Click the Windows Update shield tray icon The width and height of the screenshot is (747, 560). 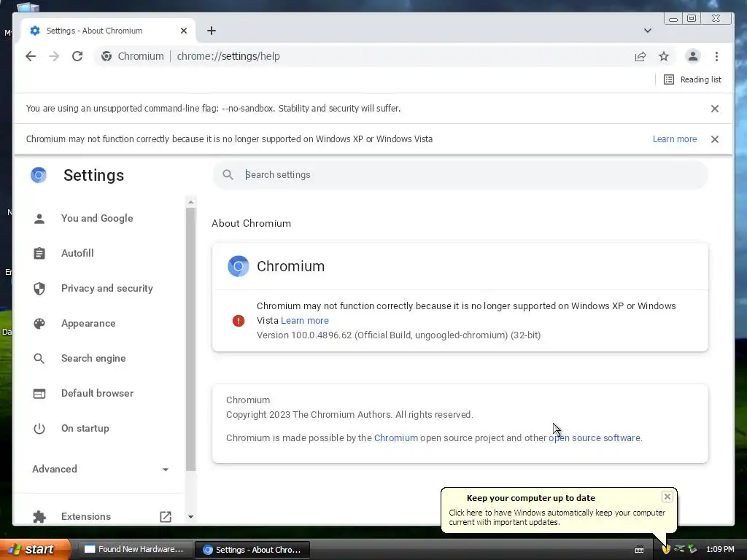coord(666,549)
